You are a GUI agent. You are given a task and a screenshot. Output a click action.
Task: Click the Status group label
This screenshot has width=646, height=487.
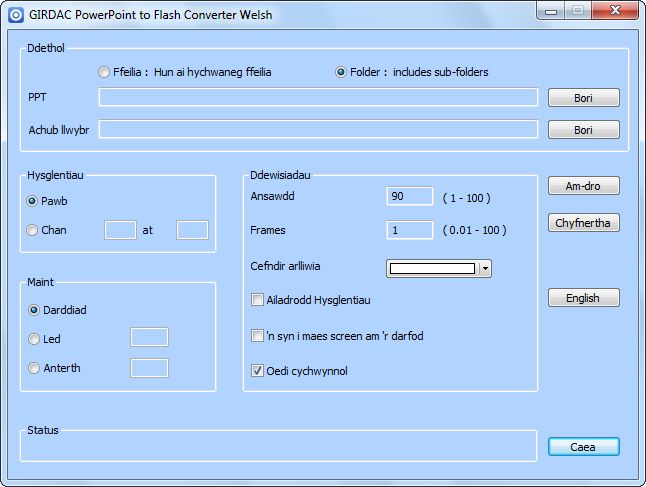(x=43, y=430)
